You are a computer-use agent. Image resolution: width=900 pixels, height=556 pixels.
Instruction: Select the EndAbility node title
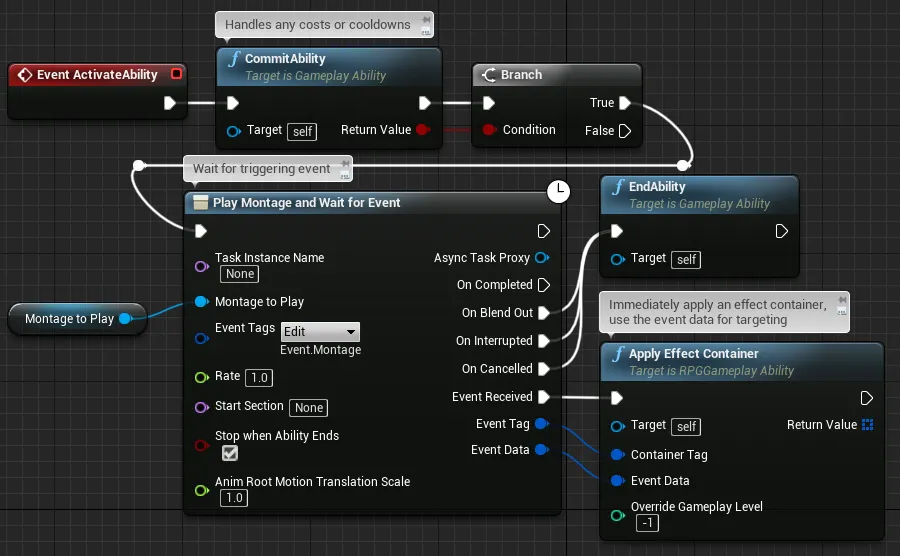coord(657,186)
